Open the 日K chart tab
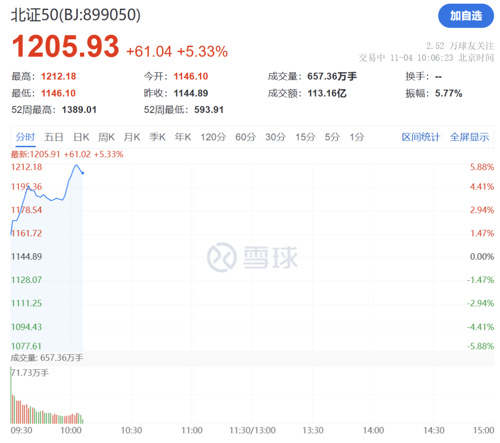The image size is (500, 443). coord(81,137)
